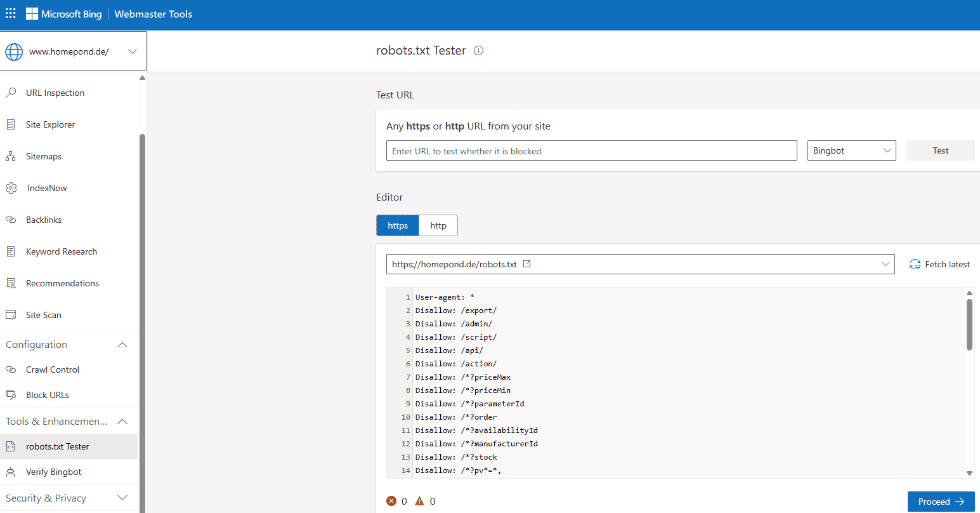Select Crawl Control menu item
This screenshot has height=513, width=980.
tap(53, 370)
